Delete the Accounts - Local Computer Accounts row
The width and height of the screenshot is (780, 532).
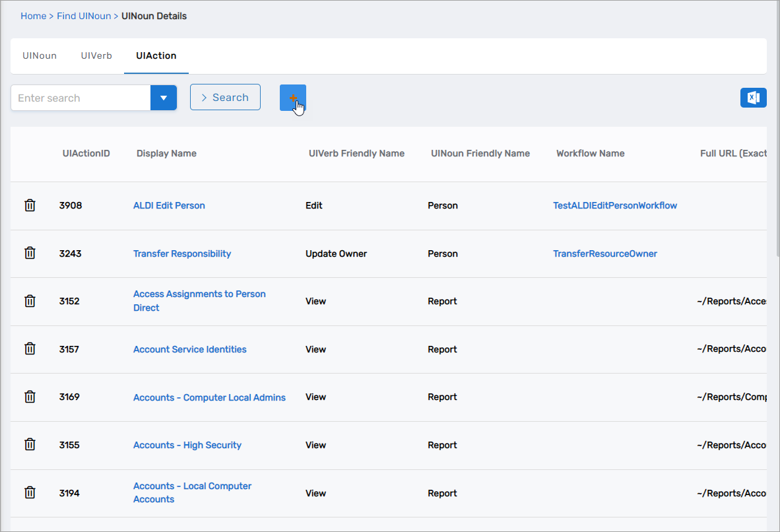pyautogui.click(x=30, y=492)
